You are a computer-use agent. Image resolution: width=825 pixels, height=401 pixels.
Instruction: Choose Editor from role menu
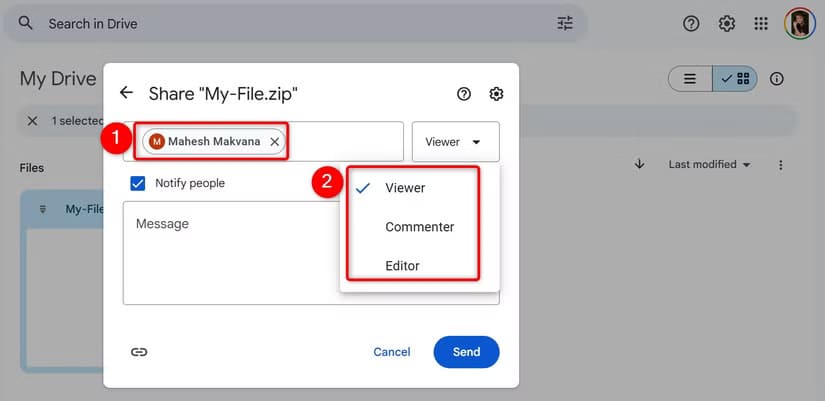point(402,266)
